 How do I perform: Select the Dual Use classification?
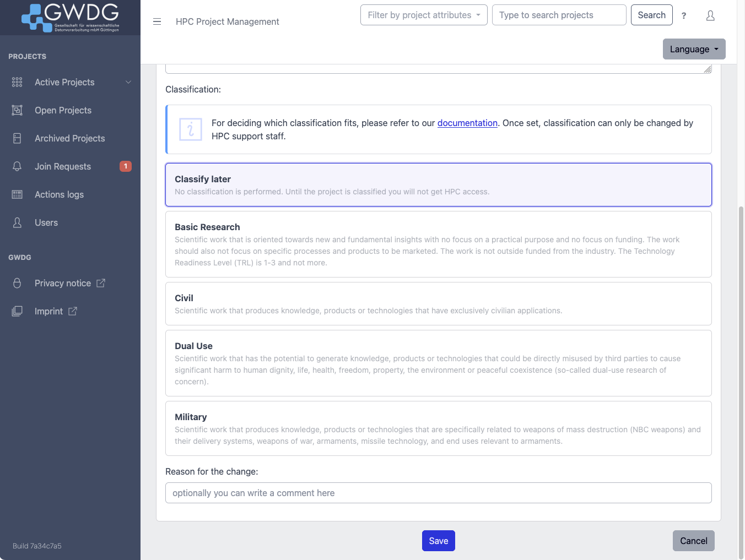point(438,363)
